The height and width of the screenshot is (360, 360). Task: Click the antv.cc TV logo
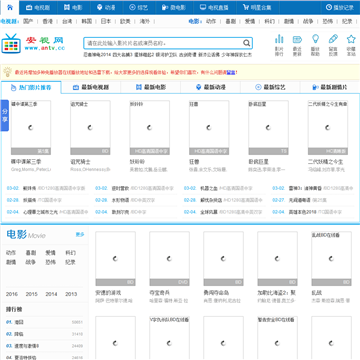[33, 43]
